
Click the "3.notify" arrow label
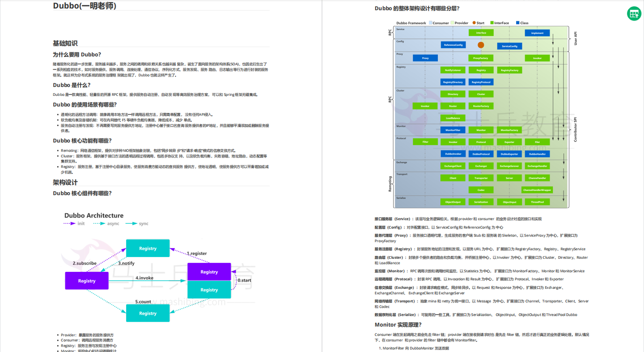point(126,263)
